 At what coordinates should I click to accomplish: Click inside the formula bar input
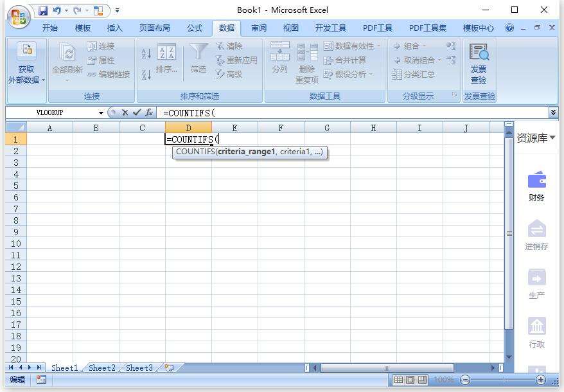click(x=353, y=113)
